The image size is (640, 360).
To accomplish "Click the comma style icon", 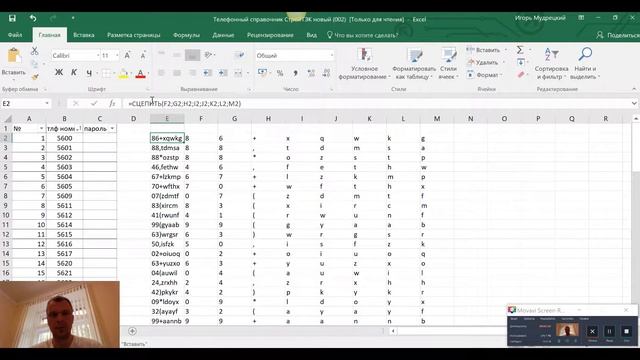I will click(x=295, y=73).
